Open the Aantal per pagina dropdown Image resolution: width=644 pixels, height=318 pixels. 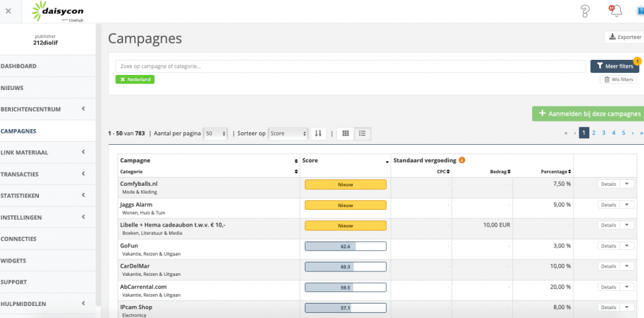[x=216, y=133]
